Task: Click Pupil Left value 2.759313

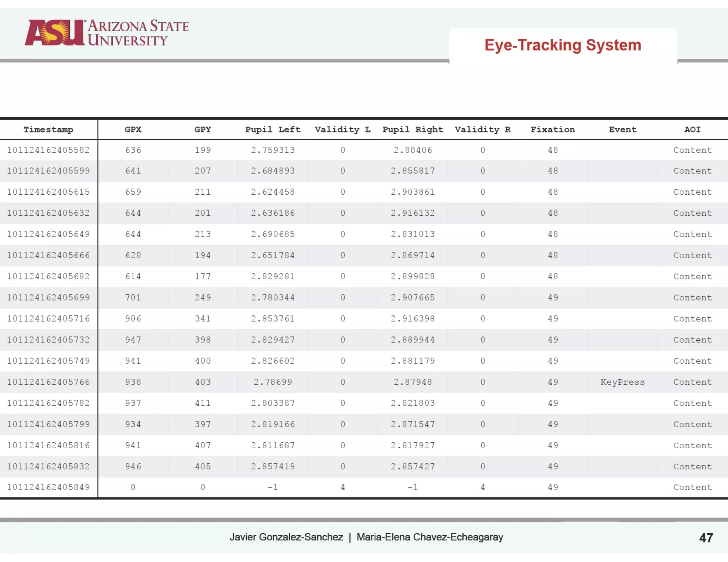Action: click(x=273, y=150)
